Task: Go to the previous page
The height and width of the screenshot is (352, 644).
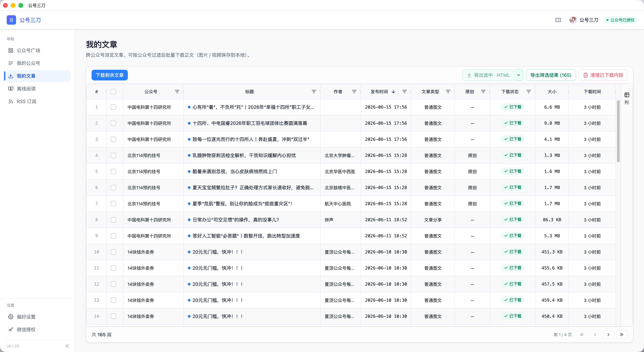Action: point(595,335)
